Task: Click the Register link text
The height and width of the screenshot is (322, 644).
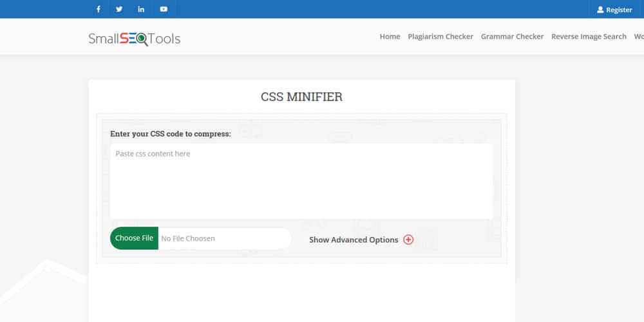Action: tap(619, 10)
